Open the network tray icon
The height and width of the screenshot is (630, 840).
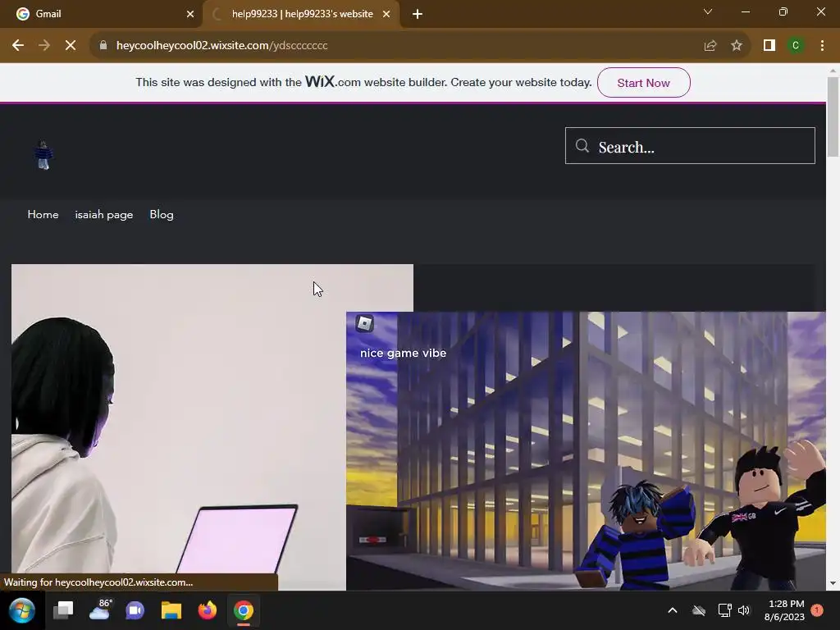724,610
